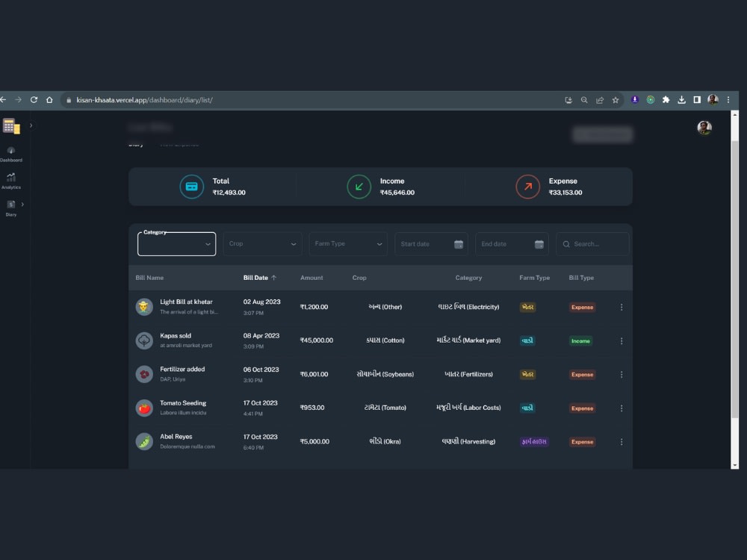Open row menu for Kapas sold
This screenshot has height=560, width=747.
tap(622, 341)
